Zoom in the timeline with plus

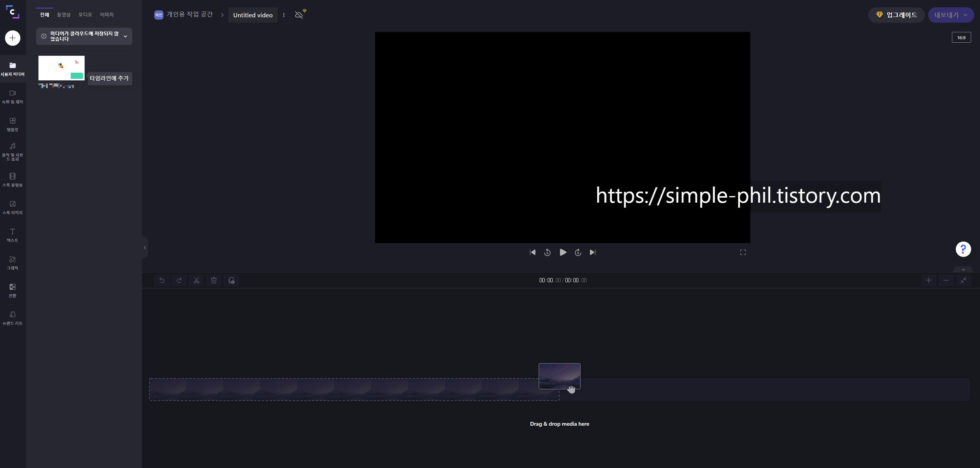click(x=928, y=280)
